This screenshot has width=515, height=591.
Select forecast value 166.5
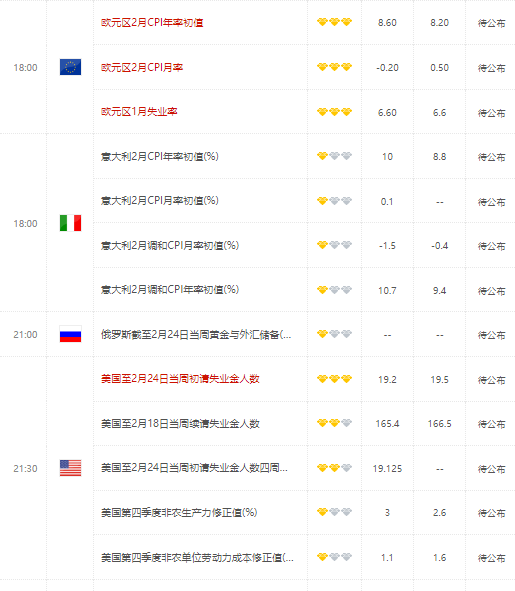click(x=440, y=424)
